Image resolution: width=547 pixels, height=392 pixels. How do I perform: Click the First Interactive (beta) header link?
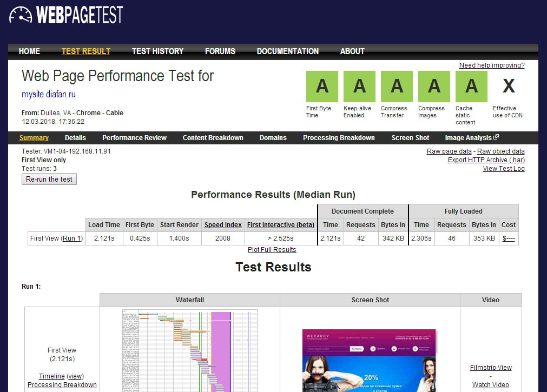pyautogui.click(x=281, y=225)
